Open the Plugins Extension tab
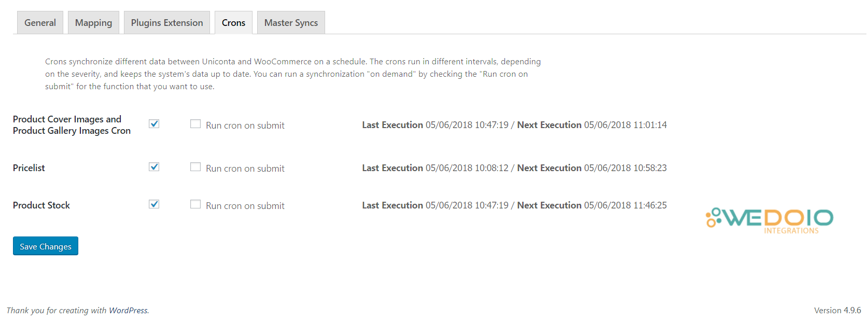The width and height of the screenshot is (868, 321). tap(167, 23)
